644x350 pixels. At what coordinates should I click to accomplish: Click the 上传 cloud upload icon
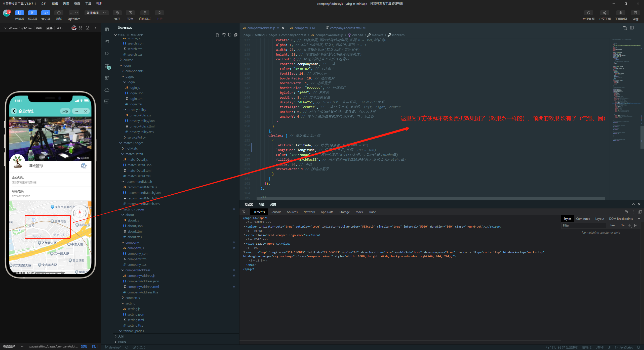(x=159, y=13)
